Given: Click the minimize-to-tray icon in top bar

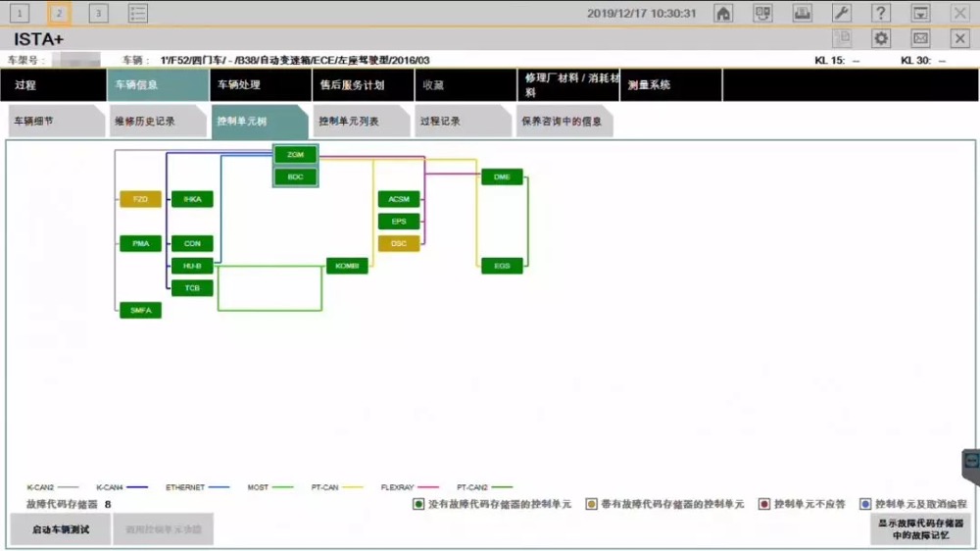Looking at the screenshot, I should pyautogui.click(x=920, y=13).
